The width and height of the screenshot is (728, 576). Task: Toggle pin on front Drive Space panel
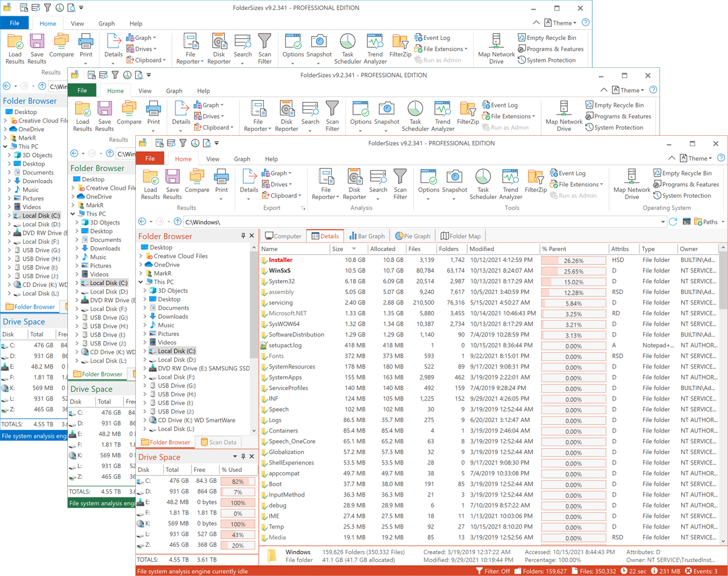tap(243, 457)
